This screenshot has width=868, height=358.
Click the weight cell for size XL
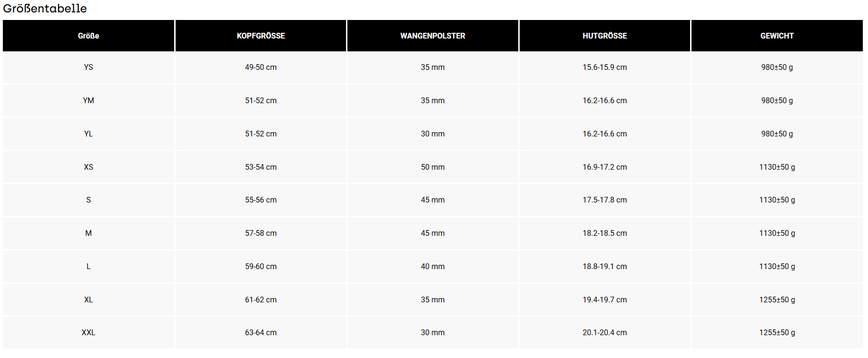pyautogui.click(x=777, y=300)
